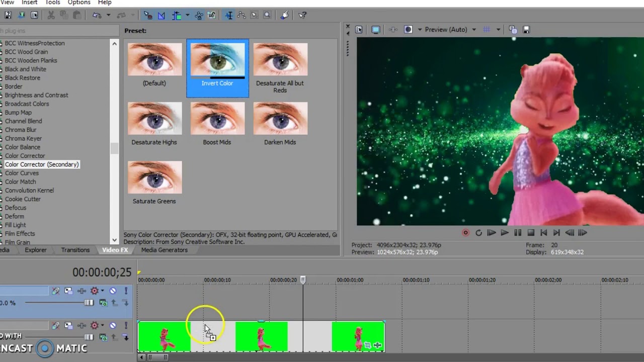Copy the preview snapshot to the clipboard
This screenshot has height=362, width=644.
513,30
